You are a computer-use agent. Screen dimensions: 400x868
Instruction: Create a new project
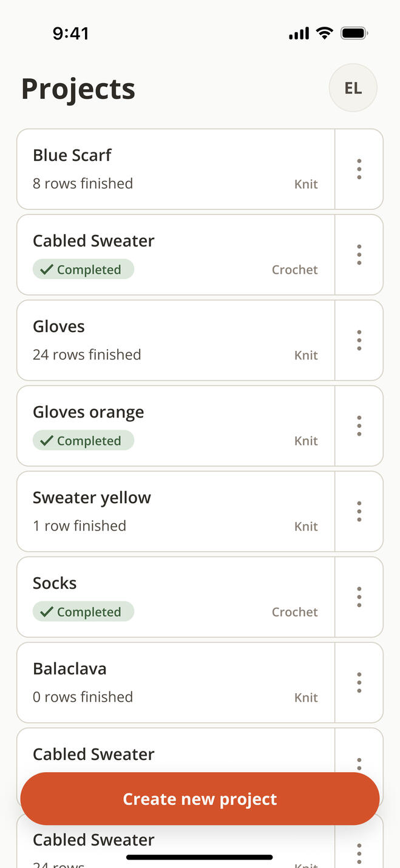click(200, 799)
